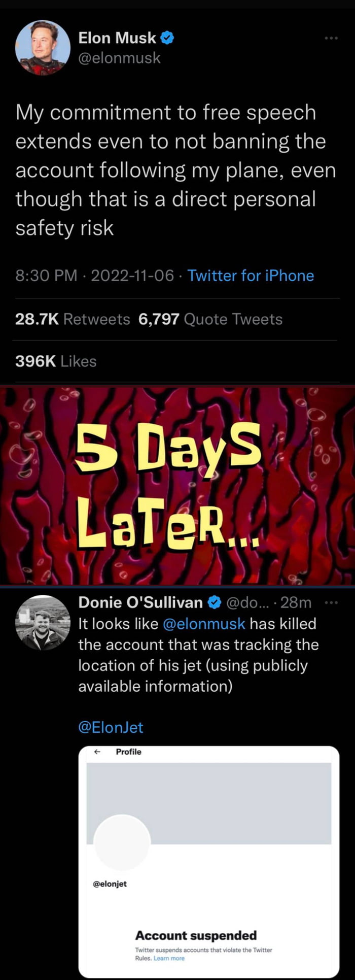Click the tweet timestamp 8:30 PM · 2022-11-06
The image size is (355, 980).
click(x=94, y=276)
